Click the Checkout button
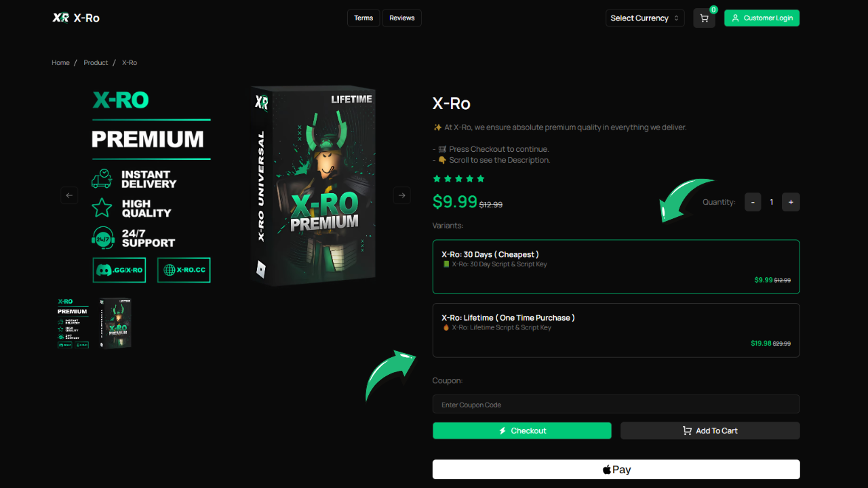The width and height of the screenshot is (868, 488). click(522, 430)
